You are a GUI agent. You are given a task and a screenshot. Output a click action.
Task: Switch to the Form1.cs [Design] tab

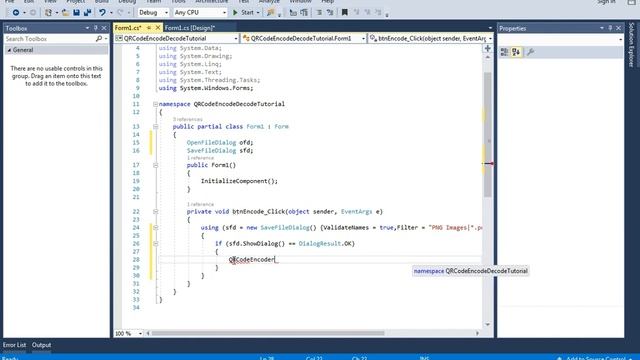pyautogui.click(x=190, y=28)
